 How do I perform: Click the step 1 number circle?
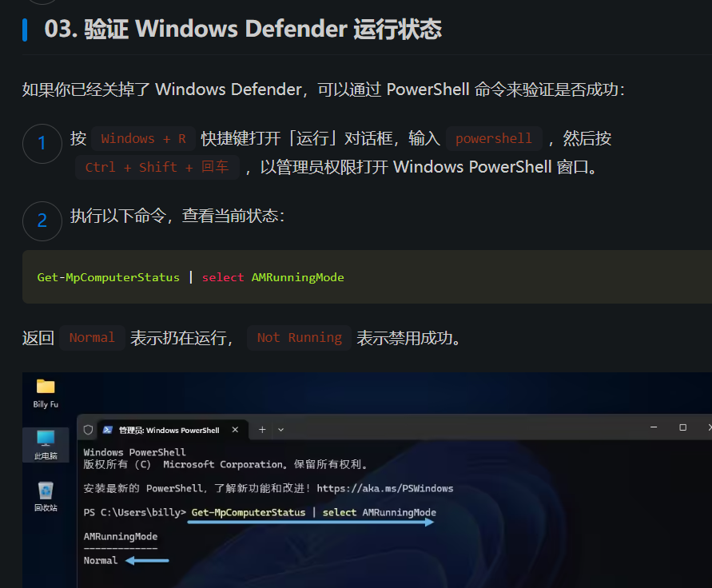tap(42, 144)
